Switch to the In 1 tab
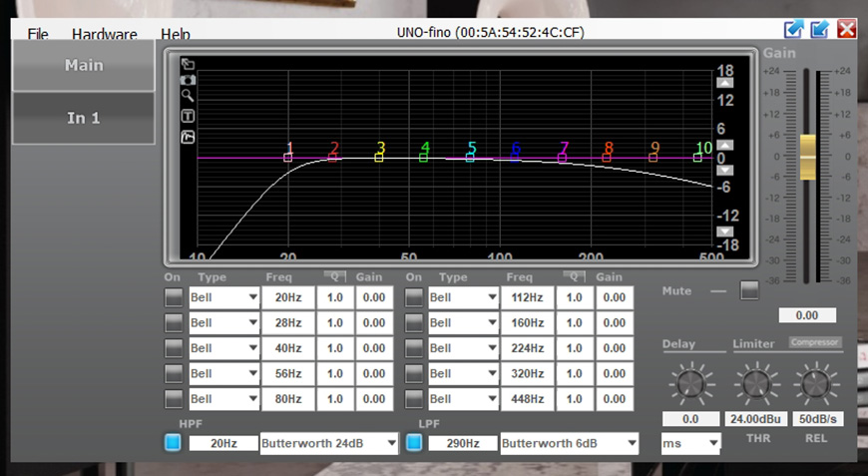The width and height of the screenshot is (868, 476). point(84,118)
